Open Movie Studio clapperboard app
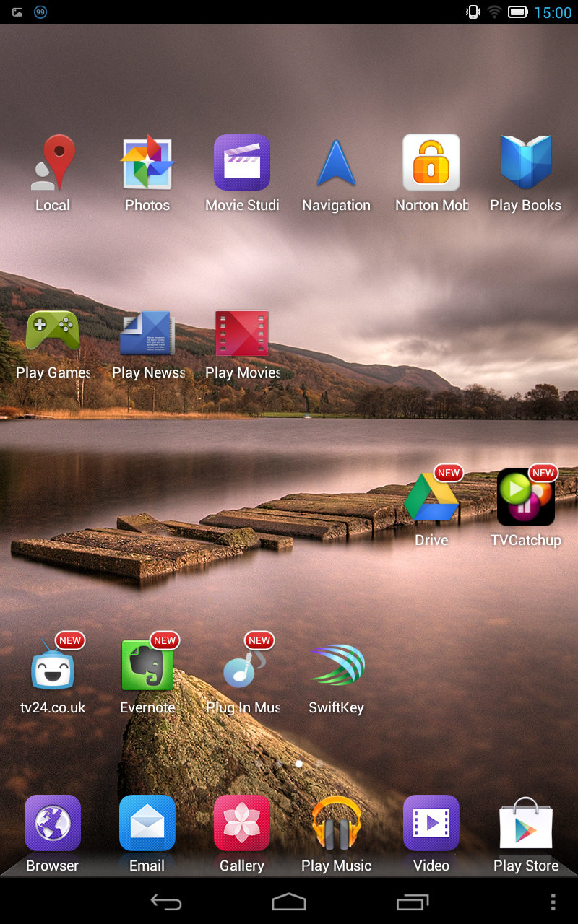This screenshot has height=924, width=578. (242, 162)
